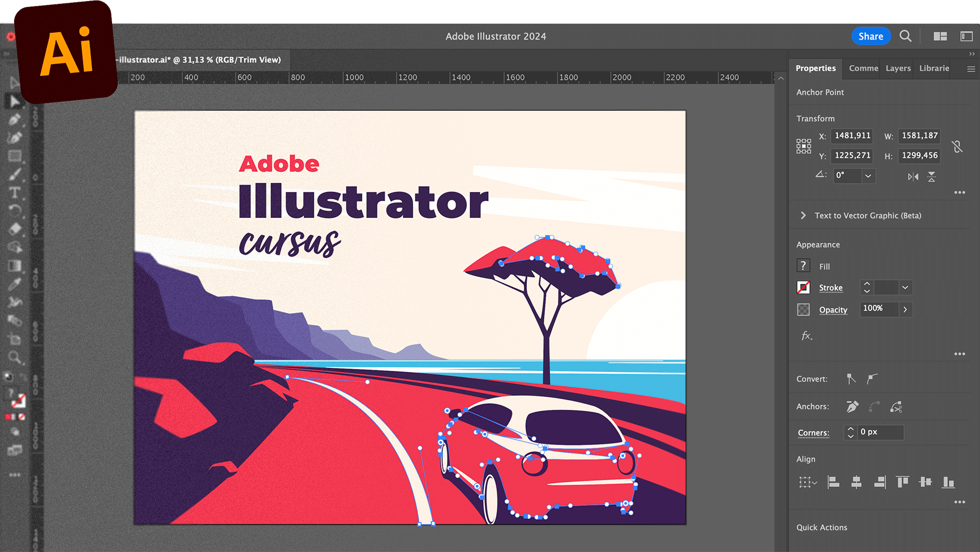
Task: Flip the selection horizontally
Action: pos(913,177)
